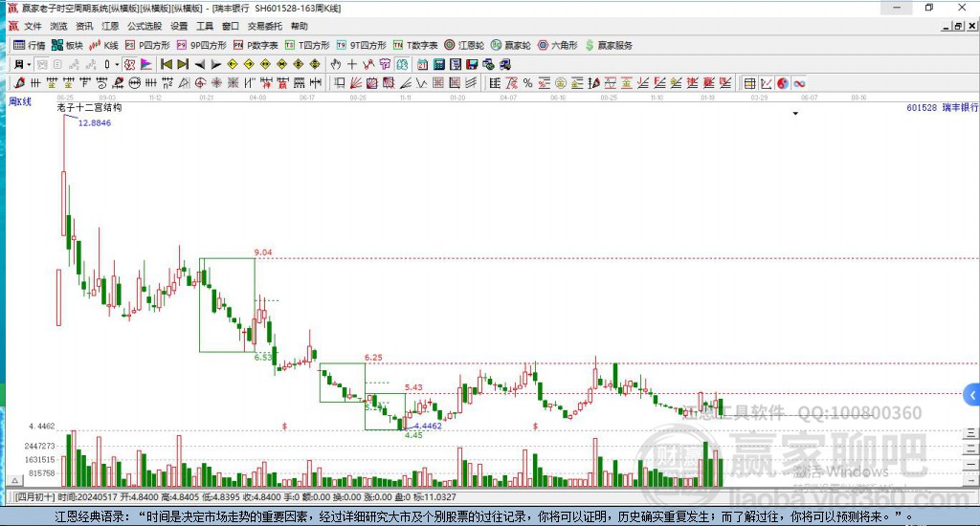Open the 板块 sector view

click(x=68, y=45)
